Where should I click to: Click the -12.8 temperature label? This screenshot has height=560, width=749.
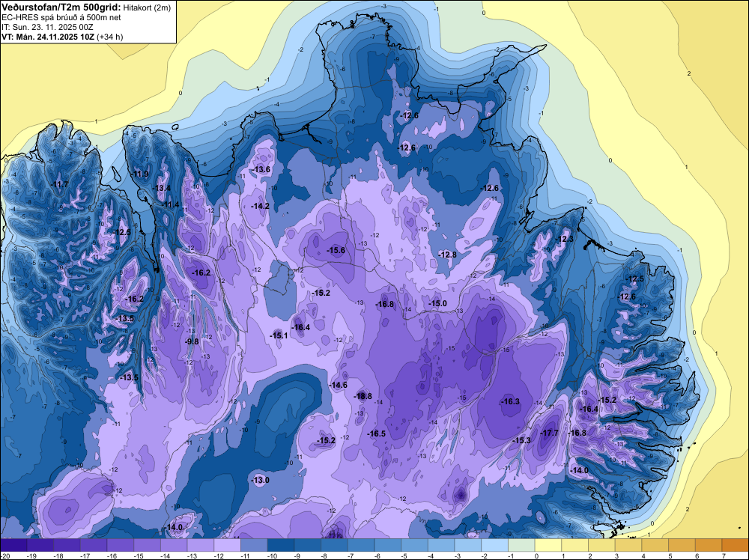pyautogui.click(x=448, y=255)
